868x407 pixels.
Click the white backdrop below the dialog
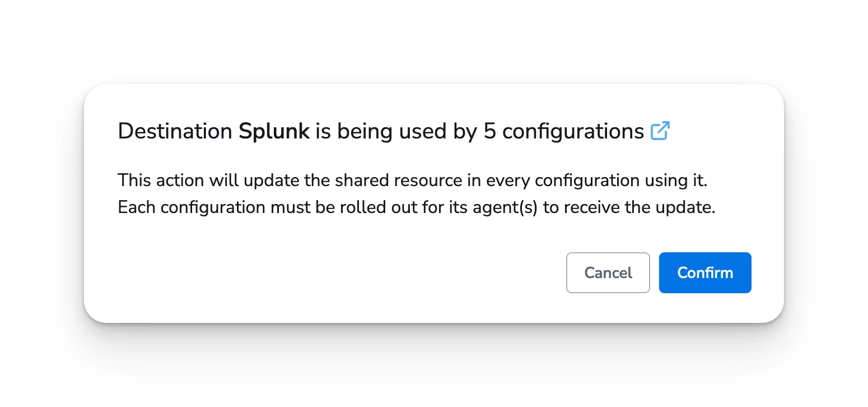[x=434, y=370]
